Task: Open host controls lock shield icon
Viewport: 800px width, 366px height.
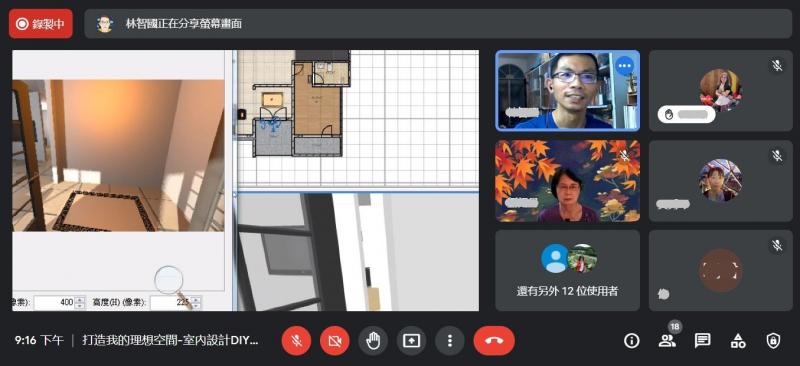Action: (x=773, y=340)
